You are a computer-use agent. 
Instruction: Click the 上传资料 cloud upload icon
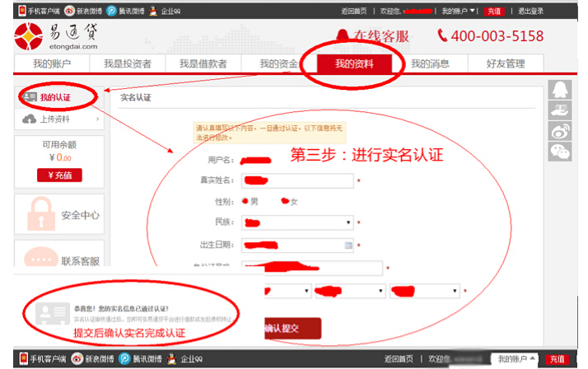[28, 120]
